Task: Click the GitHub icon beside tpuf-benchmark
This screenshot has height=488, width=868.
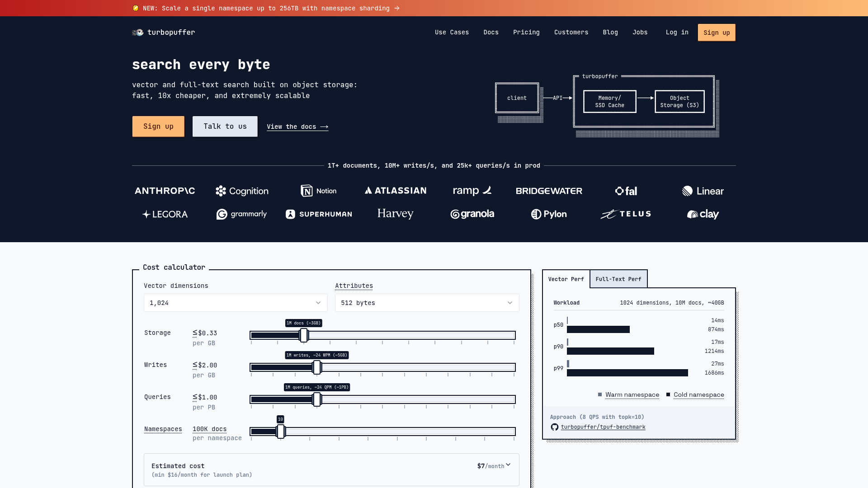Action: pos(555,427)
